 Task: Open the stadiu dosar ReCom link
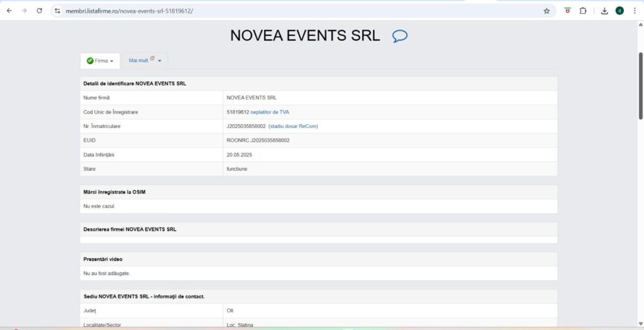coord(293,127)
